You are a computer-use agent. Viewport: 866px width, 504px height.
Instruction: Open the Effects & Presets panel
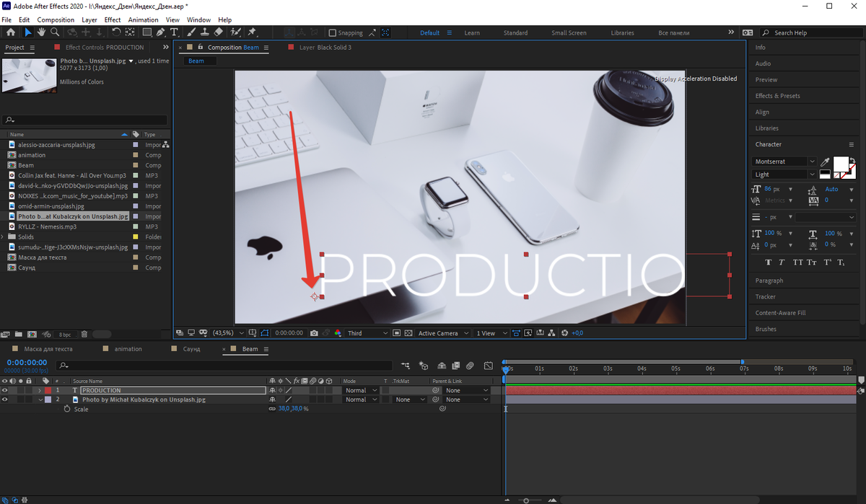(x=777, y=96)
